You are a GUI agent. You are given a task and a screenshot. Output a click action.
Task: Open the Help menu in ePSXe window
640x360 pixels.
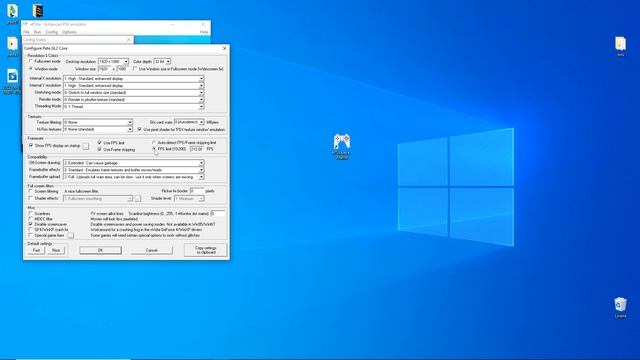click(204, 32)
